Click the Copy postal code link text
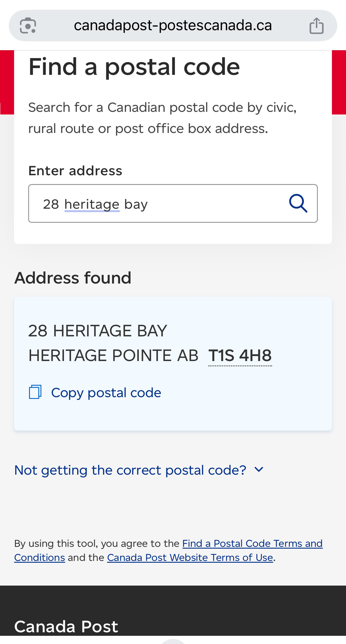Image resolution: width=346 pixels, height=644 pixels. pos(106,393)
